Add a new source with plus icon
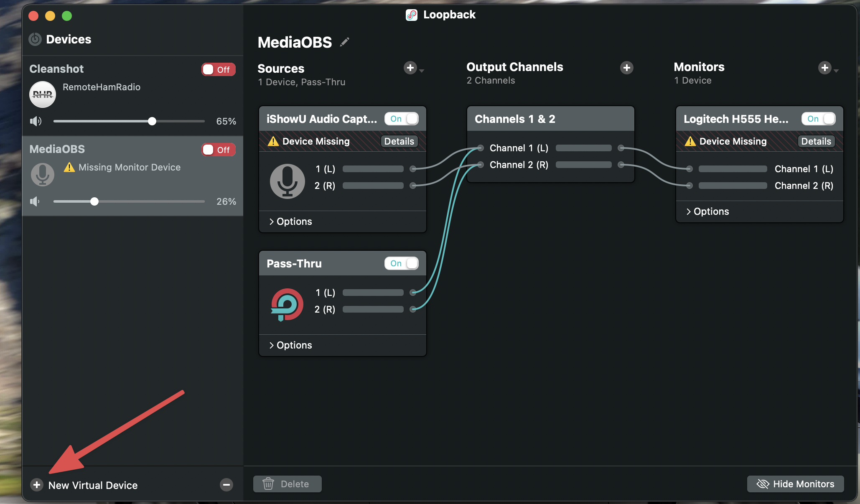Image resolution: width=860 pixels, height=504 pixels. coord(410,68)
